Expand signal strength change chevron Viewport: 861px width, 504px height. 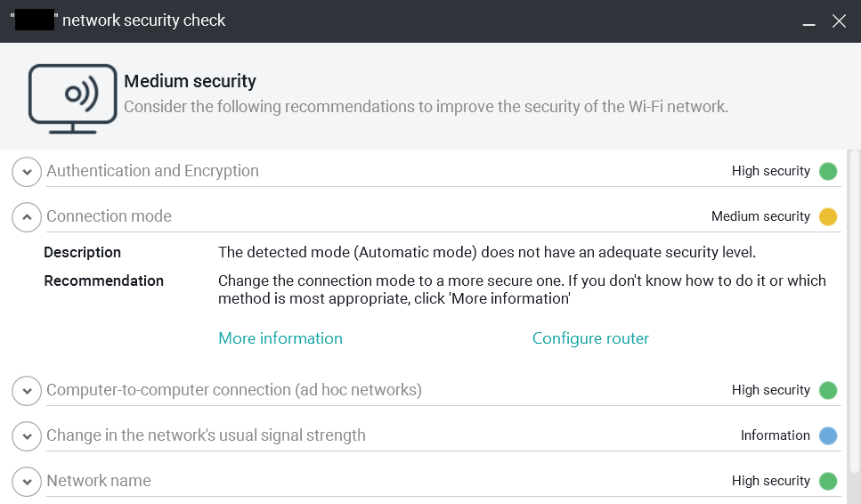click(27, 435)
